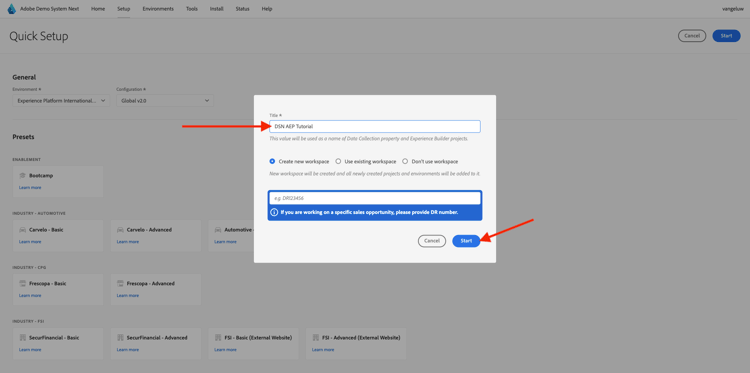Open Learn more under FSI - Basic (External Website)

click(x=225, y=350)
